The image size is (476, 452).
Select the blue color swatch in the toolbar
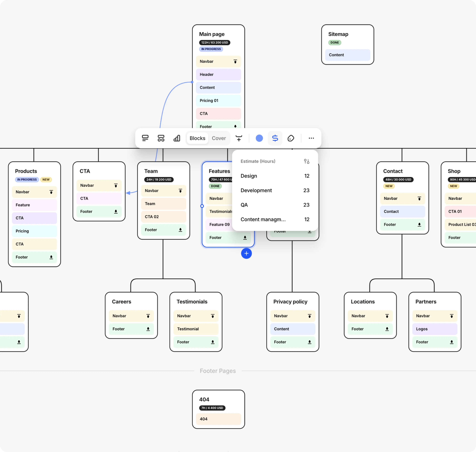click(259, 138)
